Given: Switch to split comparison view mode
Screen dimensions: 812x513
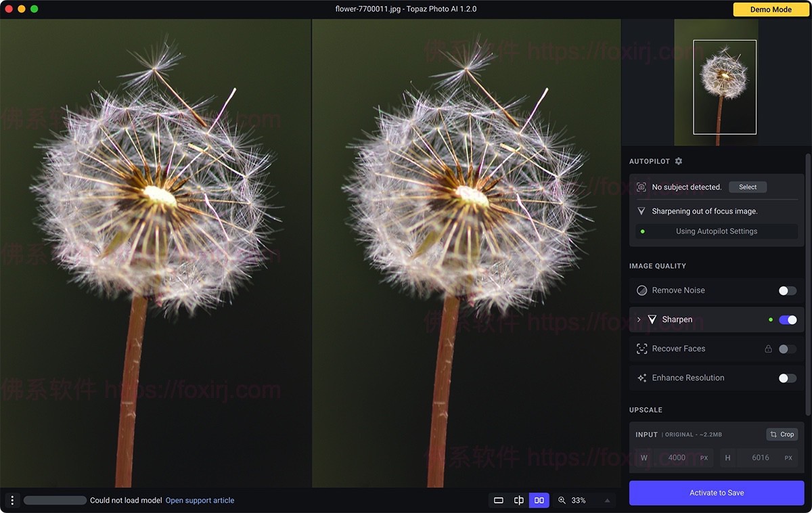Looking at the screenshot, I should click(x=518, y=499).
